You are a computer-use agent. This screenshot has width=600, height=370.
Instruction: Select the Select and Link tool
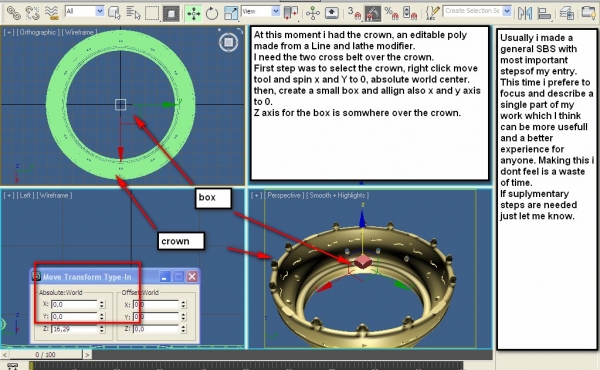[x=14, y=13]
